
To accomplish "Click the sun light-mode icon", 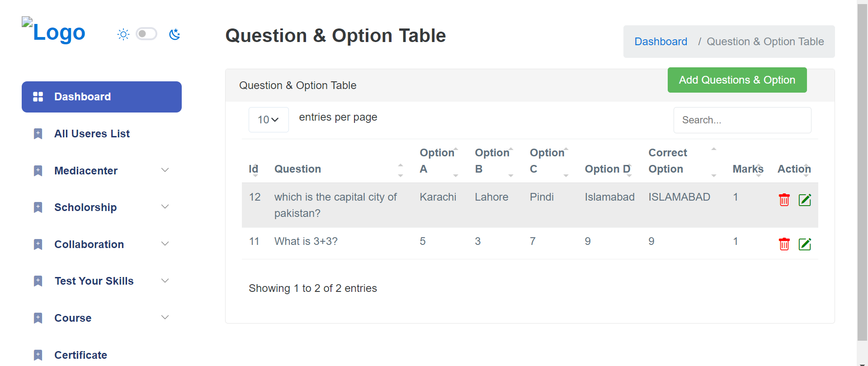I will (123, 34).
